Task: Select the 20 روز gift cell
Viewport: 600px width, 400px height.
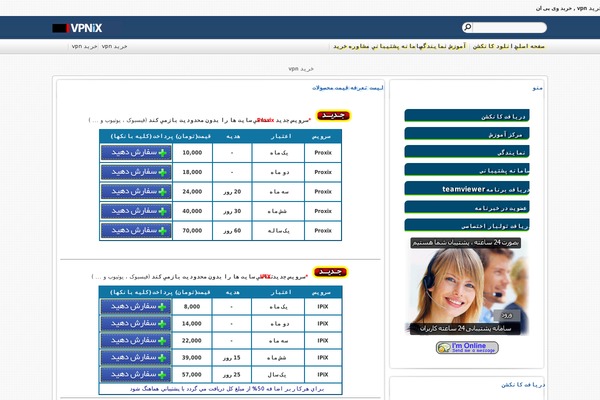Action: coord(232,191)
